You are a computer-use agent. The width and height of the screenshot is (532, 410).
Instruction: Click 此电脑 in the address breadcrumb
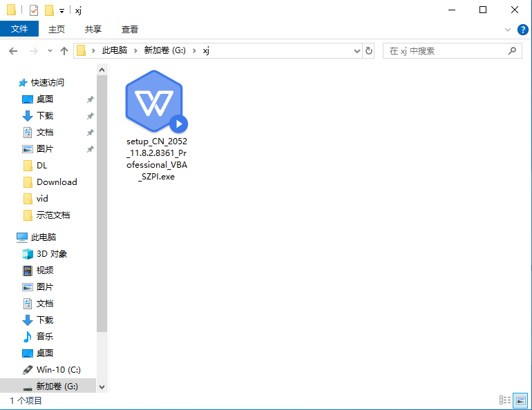(x=114, y=51)
